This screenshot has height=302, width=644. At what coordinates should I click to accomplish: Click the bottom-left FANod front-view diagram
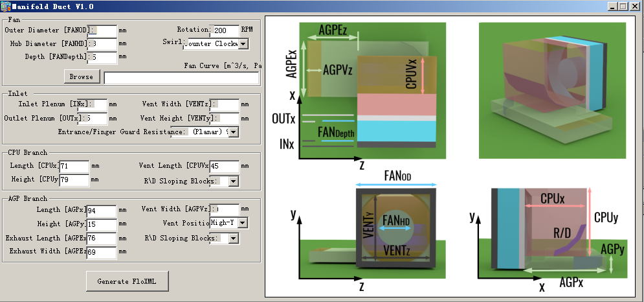point(365,231)
